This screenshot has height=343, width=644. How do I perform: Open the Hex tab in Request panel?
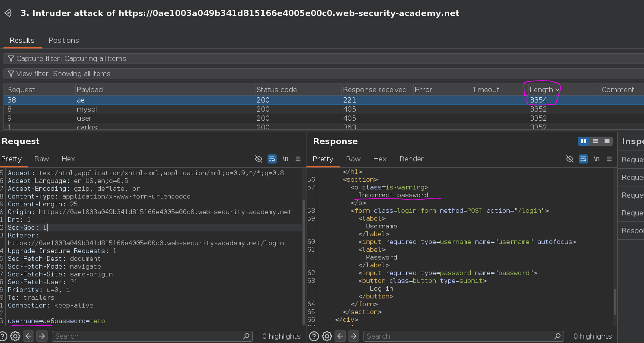click(x=68, y=159)
